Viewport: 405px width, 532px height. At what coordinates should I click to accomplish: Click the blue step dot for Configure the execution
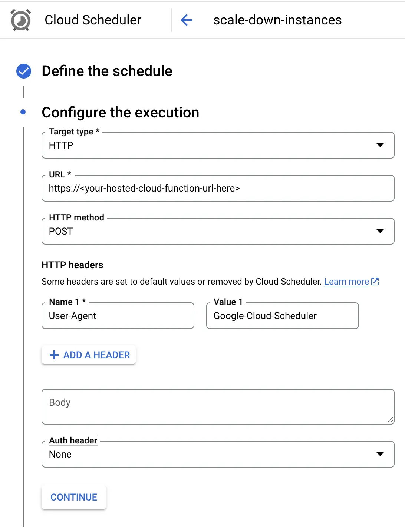pyautogui.click(x=23, y=112)
